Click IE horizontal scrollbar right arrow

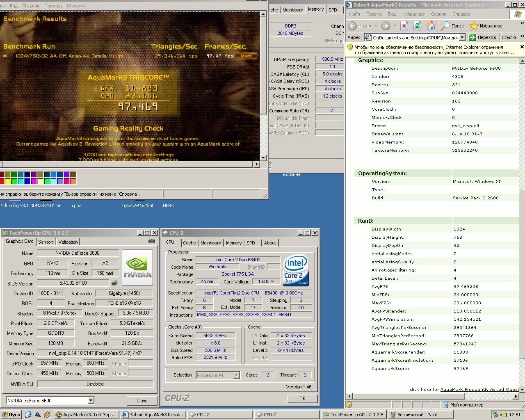pos(516,396)
